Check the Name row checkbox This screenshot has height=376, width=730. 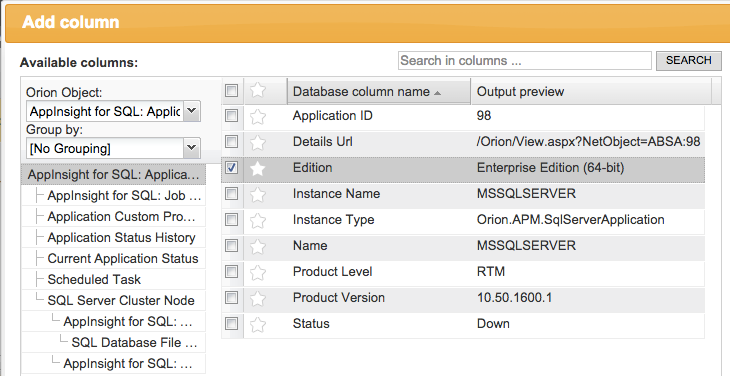click(x=231, y=246)
